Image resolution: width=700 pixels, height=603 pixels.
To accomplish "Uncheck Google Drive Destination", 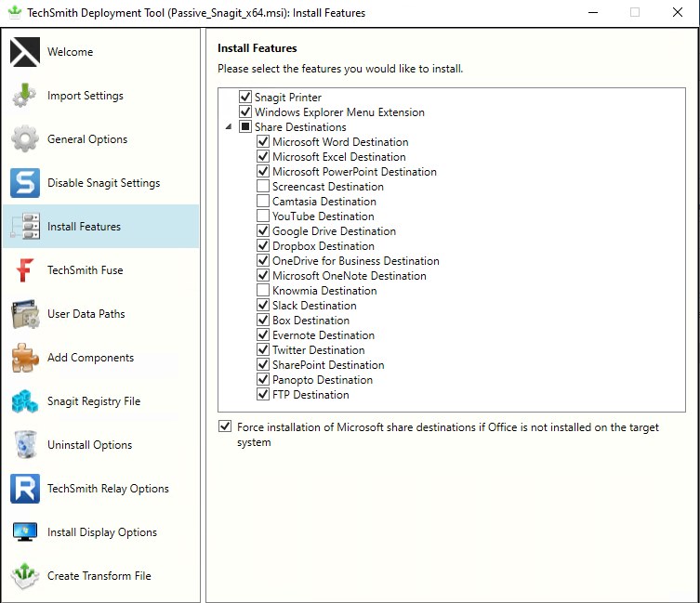I will pyautogui.click(x=263, y=230).
